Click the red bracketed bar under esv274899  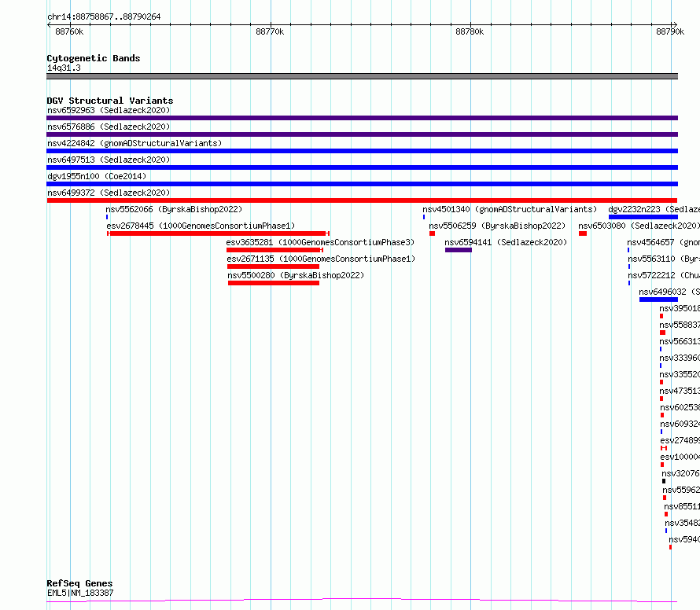664,448
